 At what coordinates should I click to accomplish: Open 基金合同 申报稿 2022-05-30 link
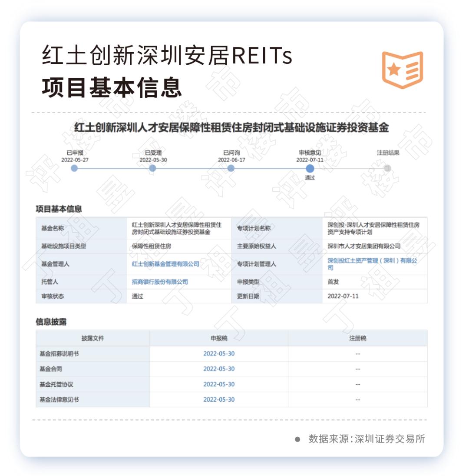[x=219, y=369]
